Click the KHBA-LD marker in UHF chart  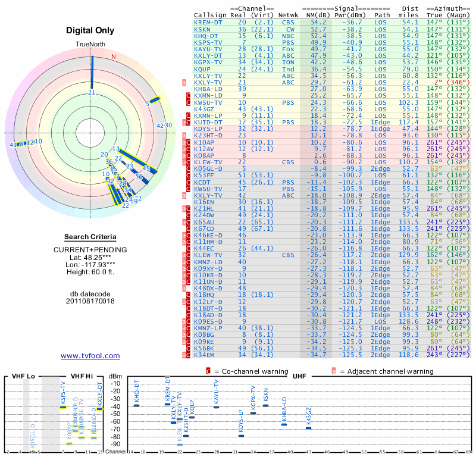click(x=284, y=424)
